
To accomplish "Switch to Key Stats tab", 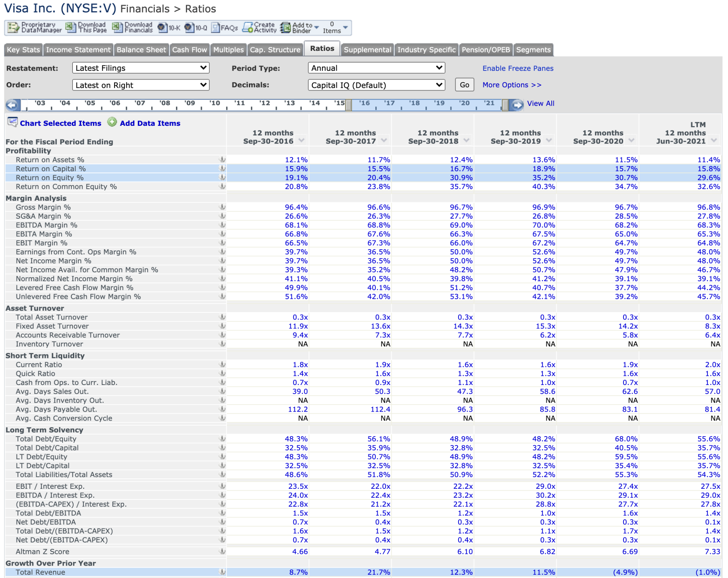I will coord(23,50).
